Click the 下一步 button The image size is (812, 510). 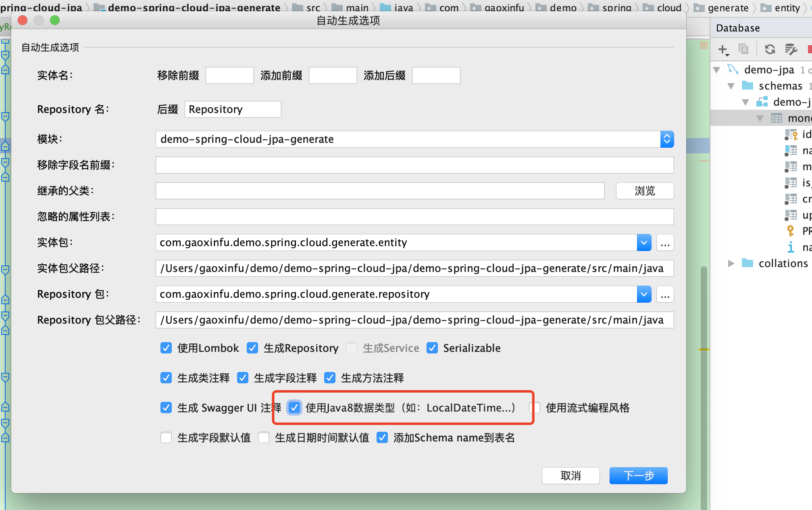[638, 476]
